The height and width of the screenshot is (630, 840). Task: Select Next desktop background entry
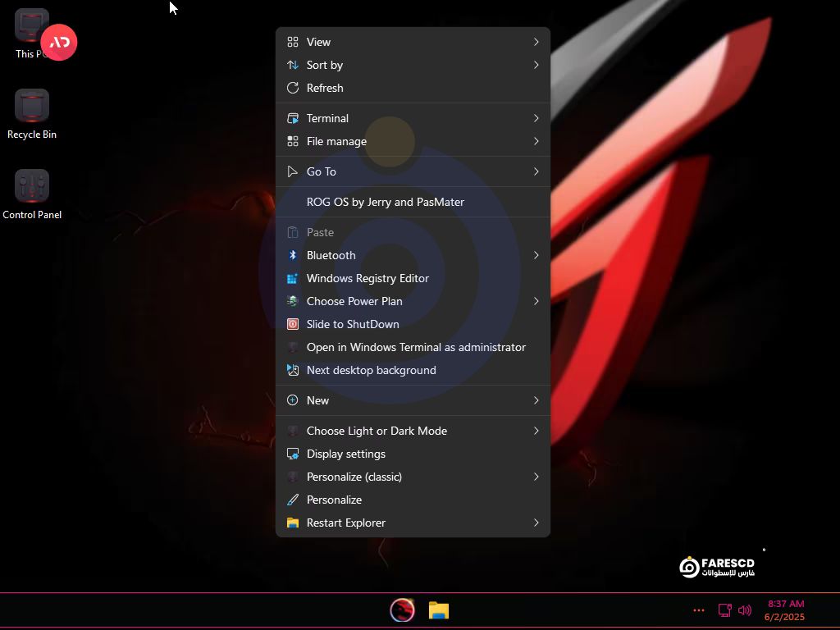413,370
